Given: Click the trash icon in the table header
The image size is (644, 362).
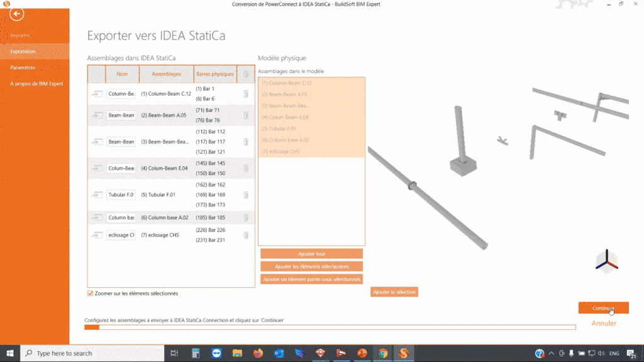Looking at the screenshot, I should point(246,74).
